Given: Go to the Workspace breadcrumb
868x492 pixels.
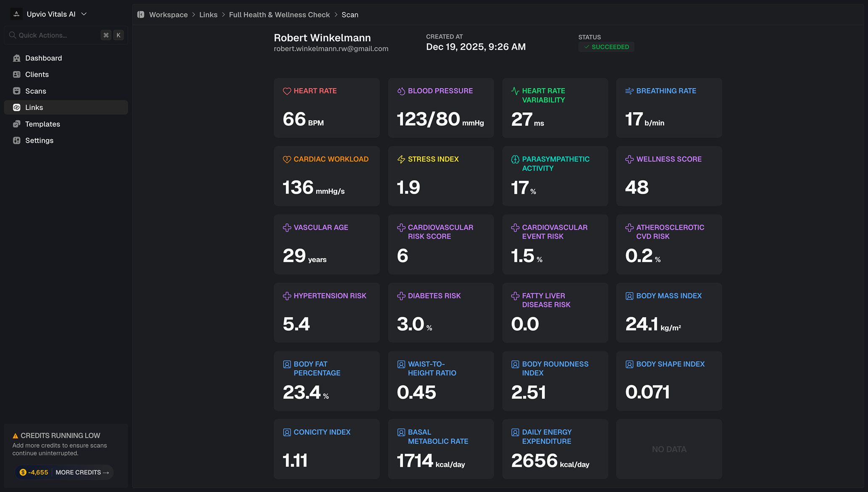Looking at the screenshot, I should (168, 15).
